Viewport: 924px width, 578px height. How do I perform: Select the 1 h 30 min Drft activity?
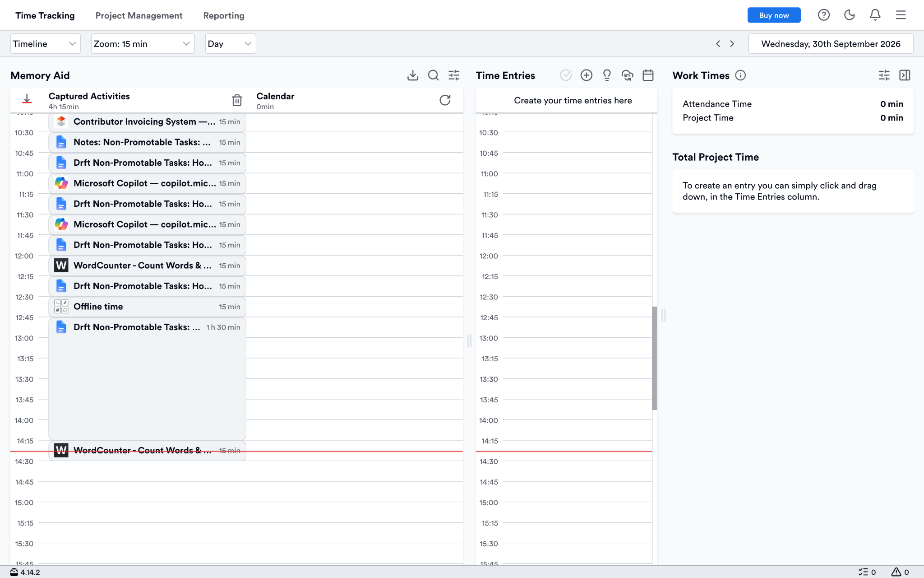[x=147, y=378]
